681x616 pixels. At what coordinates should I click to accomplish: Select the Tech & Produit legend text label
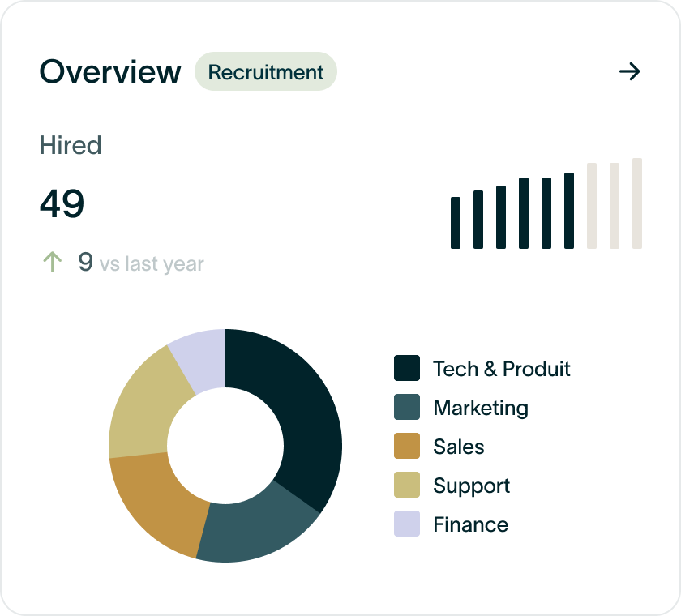pos(502,369)
